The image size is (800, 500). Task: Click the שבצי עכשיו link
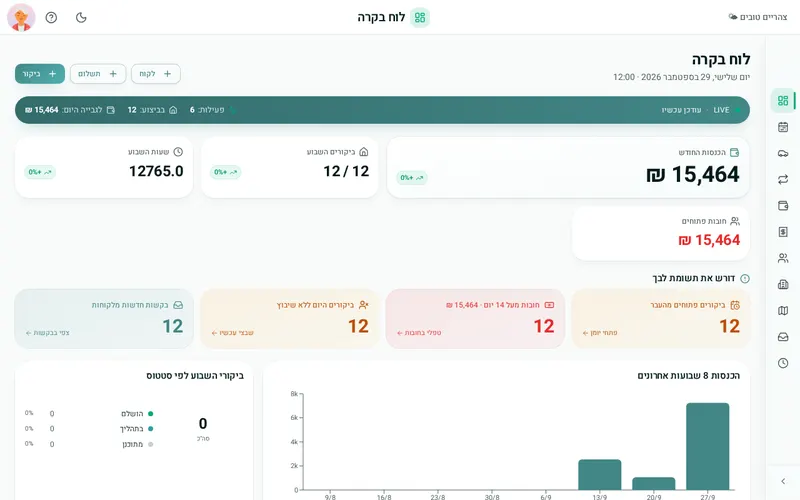pyautogui.click(x=233, y=333)
